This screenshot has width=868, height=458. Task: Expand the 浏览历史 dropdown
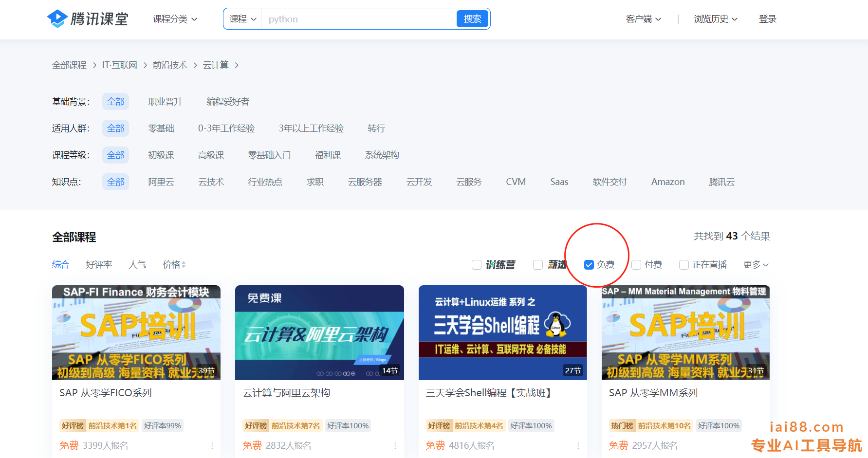point(716,19)
